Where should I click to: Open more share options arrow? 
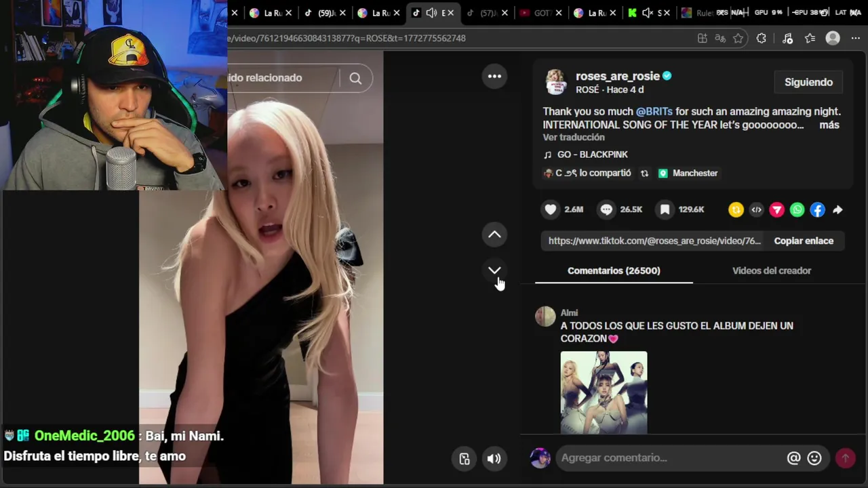coord(837,210)
